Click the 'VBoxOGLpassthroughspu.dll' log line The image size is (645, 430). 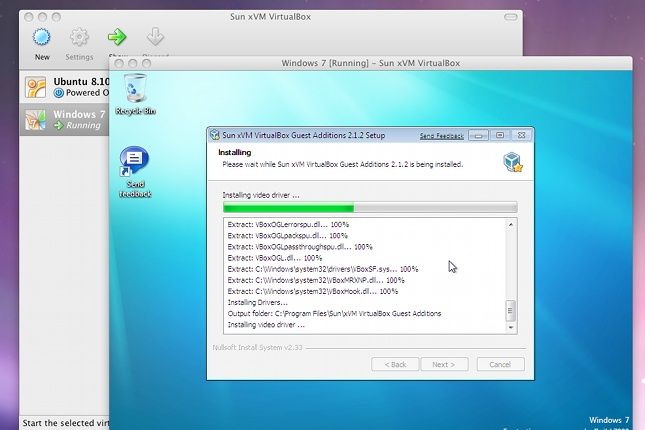(300, 247)
